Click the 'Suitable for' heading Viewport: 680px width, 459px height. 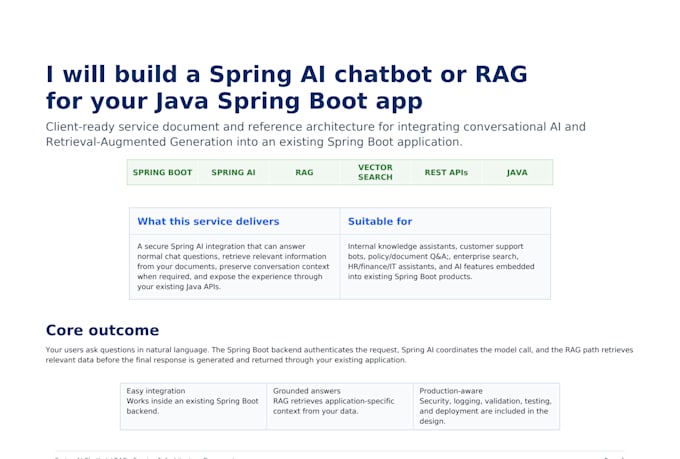coord(380,221)
